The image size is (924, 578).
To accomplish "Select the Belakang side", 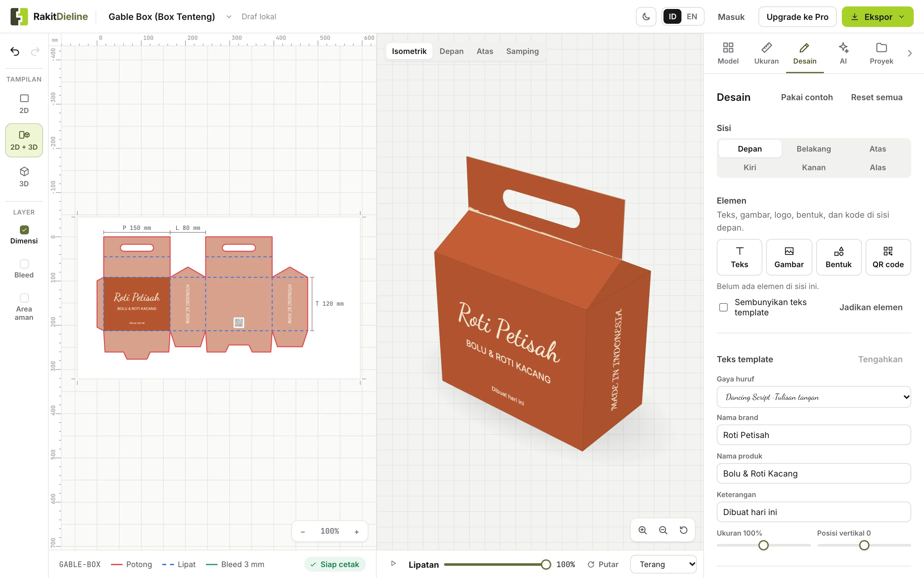I will 813,149.
